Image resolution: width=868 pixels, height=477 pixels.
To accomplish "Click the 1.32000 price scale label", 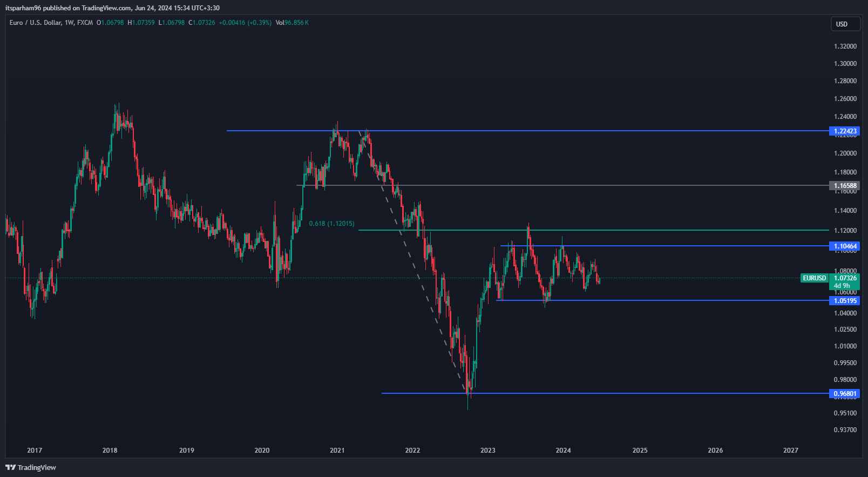I will tap(845, 46).
